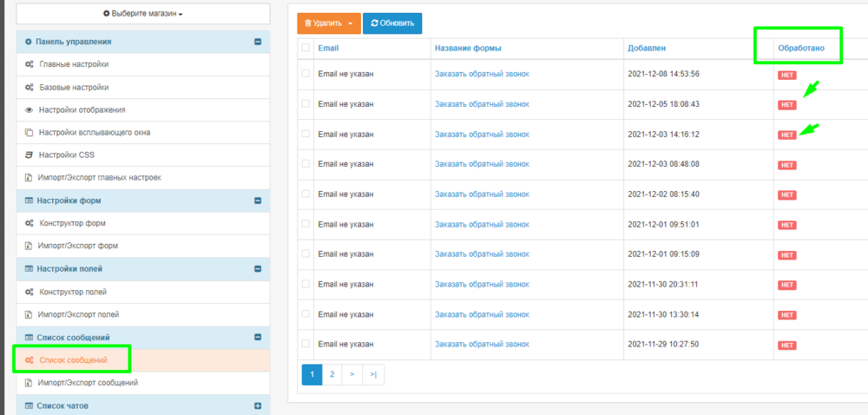Image resolution: width=868 pixels, height=415 pixels.
Task: Open Заказать обратный звонок link in first row
Action: pyautogui.click(x=482, y=74)
